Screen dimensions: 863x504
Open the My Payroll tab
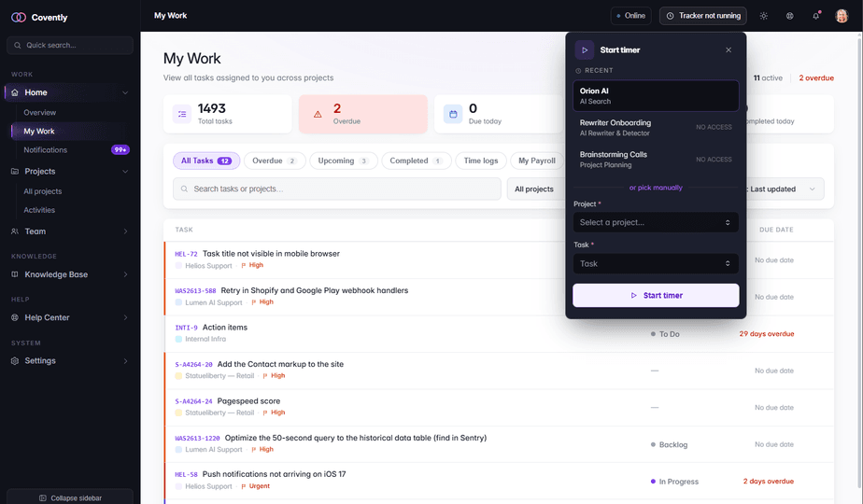tap(537, 161)
